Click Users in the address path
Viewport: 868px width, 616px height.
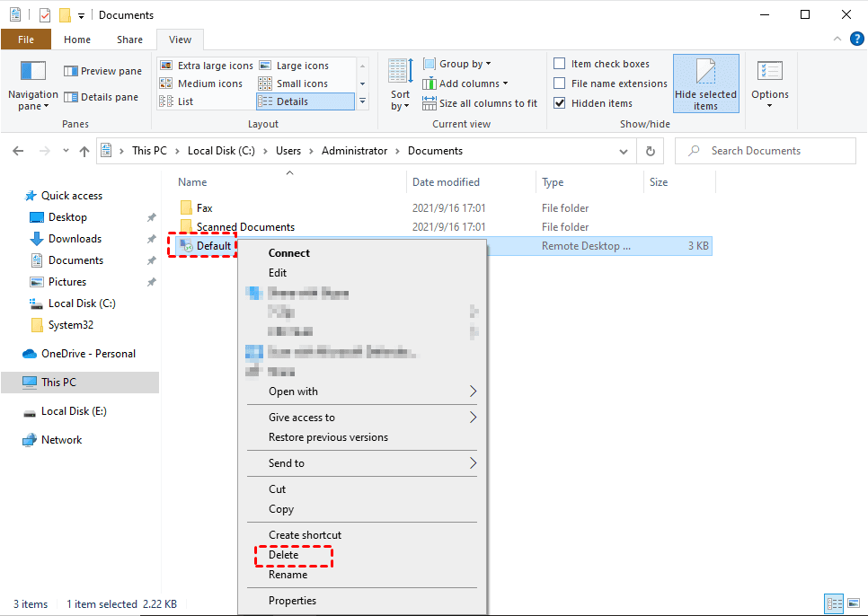(x=288, y=151)
